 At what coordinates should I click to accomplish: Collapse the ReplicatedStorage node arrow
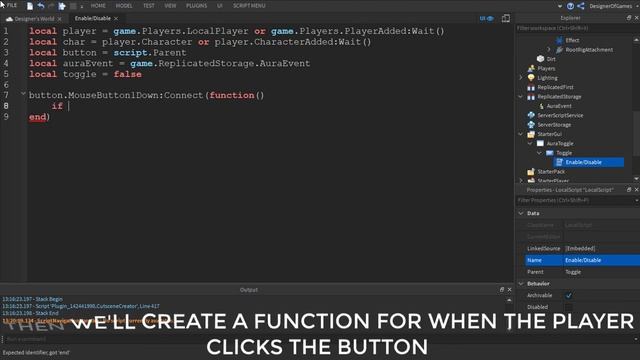tap(521, 96)
